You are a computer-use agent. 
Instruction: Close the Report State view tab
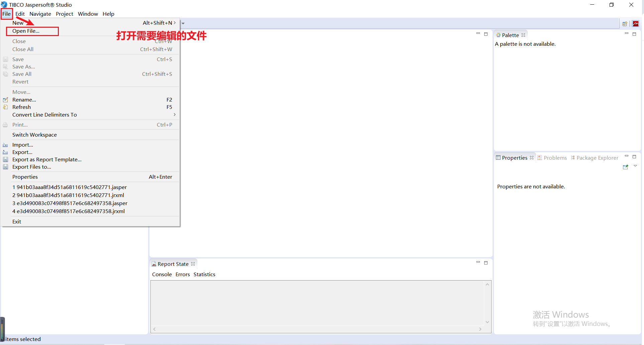coord(193,264)
